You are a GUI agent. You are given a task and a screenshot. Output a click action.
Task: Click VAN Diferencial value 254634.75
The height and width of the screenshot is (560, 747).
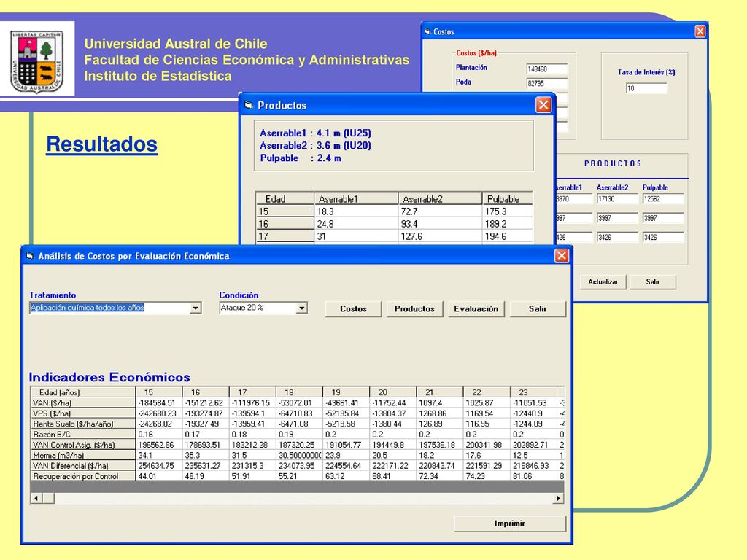click(158, 466)
